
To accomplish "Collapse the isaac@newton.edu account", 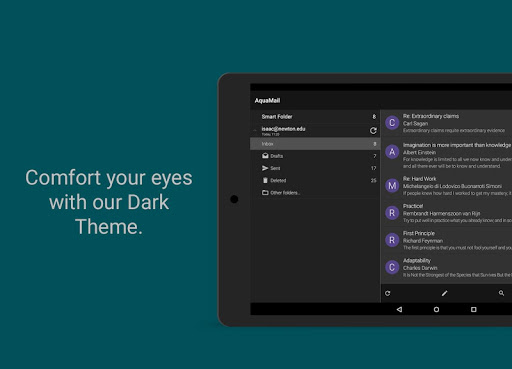I will 255,131.
